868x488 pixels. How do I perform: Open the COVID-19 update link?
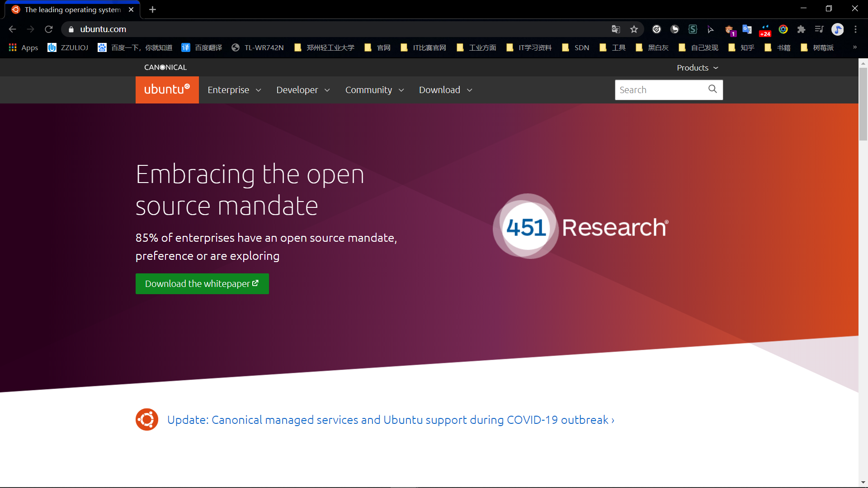390,420
